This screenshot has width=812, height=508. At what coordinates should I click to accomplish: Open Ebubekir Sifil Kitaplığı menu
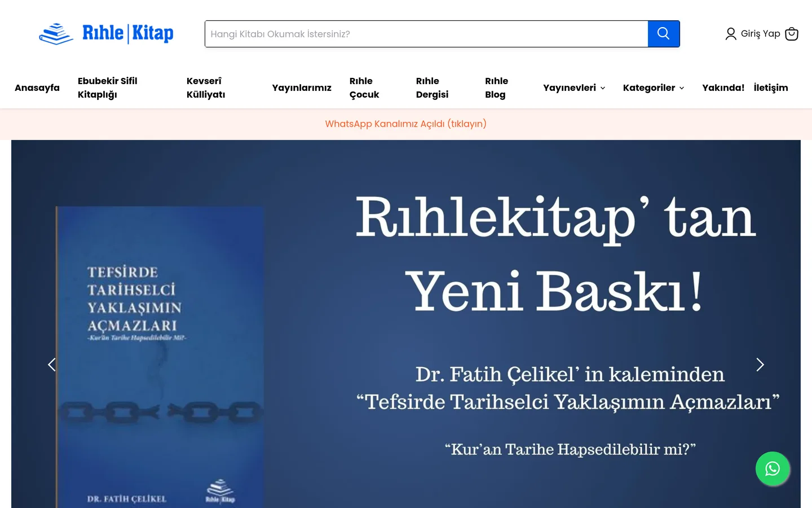click(108, 87)
